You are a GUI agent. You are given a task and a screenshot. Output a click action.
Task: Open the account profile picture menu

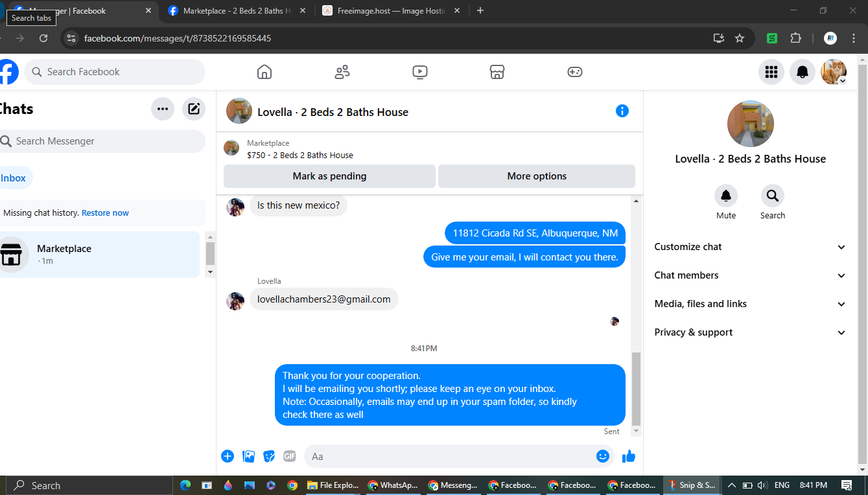pos(833,72)
